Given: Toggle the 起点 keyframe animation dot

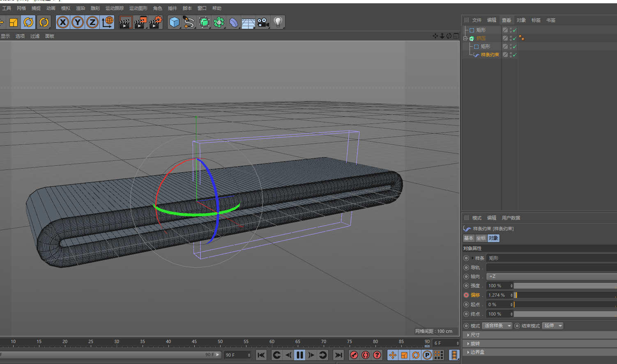Looking at the screenshot, I should click(x=466, y=304).
